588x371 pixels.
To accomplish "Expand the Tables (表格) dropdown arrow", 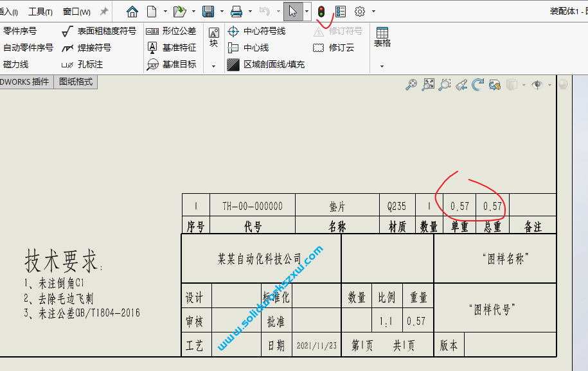I will pyautogui.click(x=382, y=66).
